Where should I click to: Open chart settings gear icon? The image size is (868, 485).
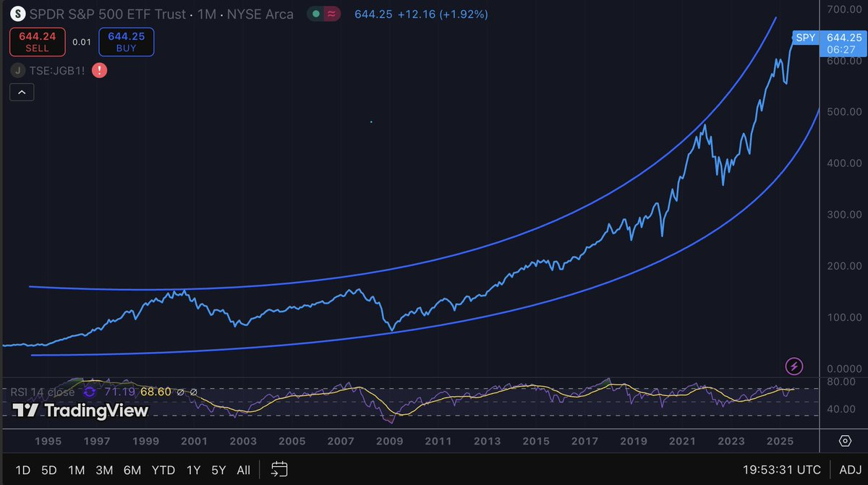845,441
